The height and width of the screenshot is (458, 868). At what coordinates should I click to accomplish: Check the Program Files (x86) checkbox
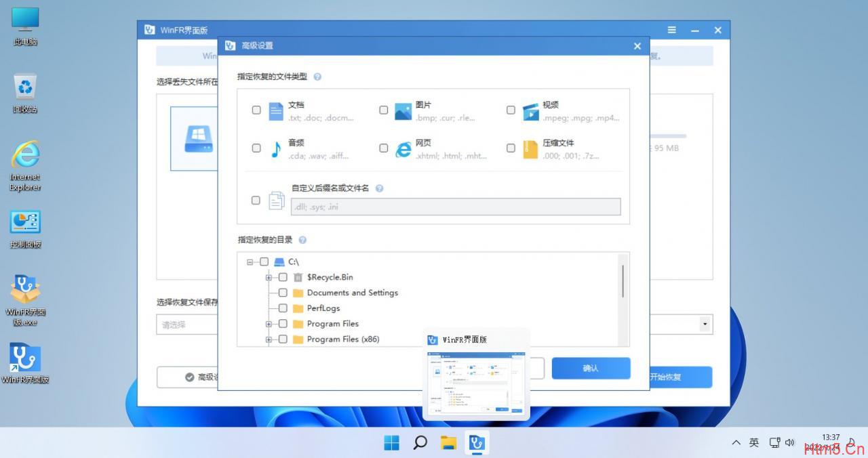coord(283,339)
